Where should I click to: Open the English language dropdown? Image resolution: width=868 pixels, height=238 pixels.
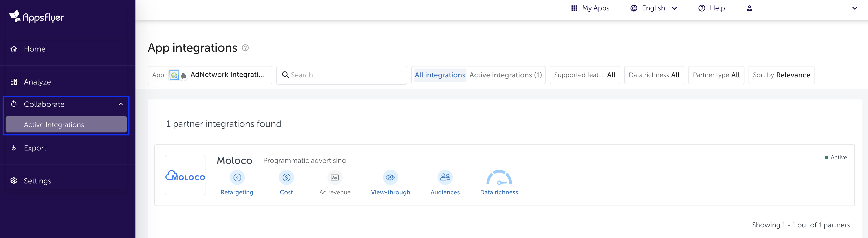coord(653,8)
